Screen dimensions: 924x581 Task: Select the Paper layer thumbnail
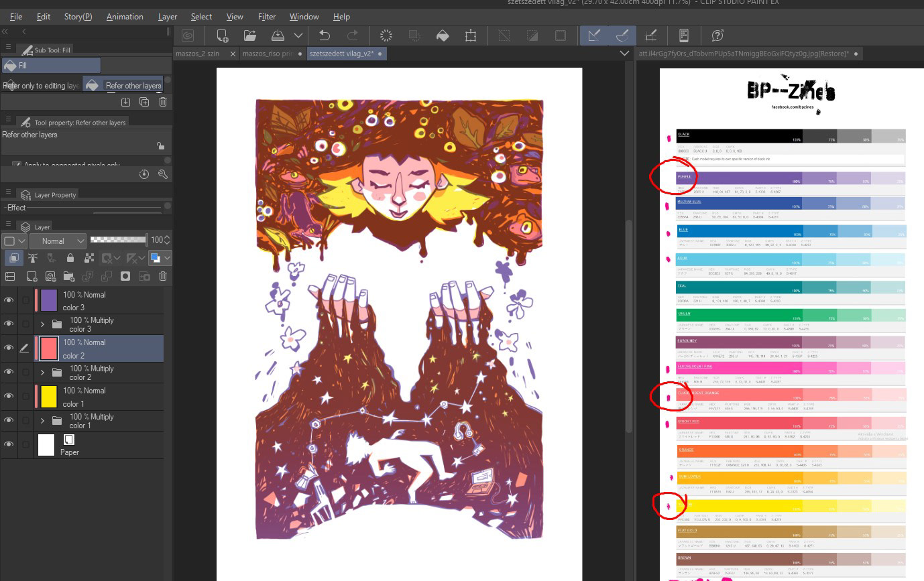(x=46, y=444)
